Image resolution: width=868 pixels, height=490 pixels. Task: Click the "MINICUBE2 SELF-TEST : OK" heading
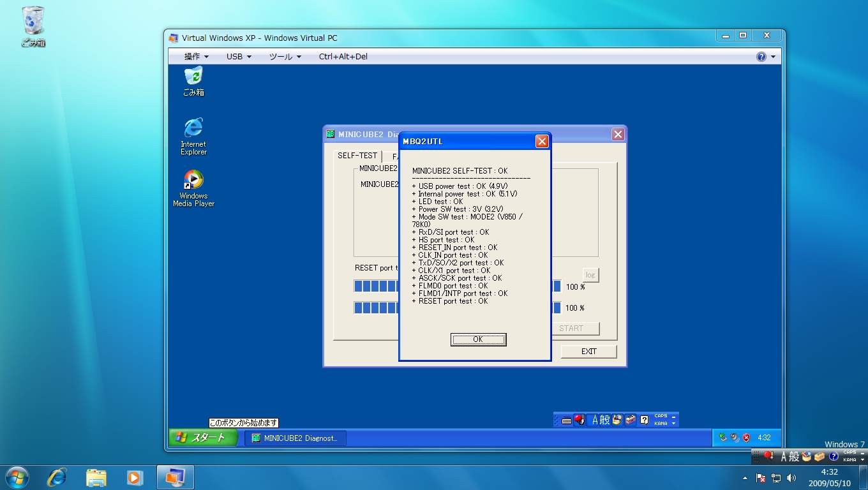coord(460,171)
